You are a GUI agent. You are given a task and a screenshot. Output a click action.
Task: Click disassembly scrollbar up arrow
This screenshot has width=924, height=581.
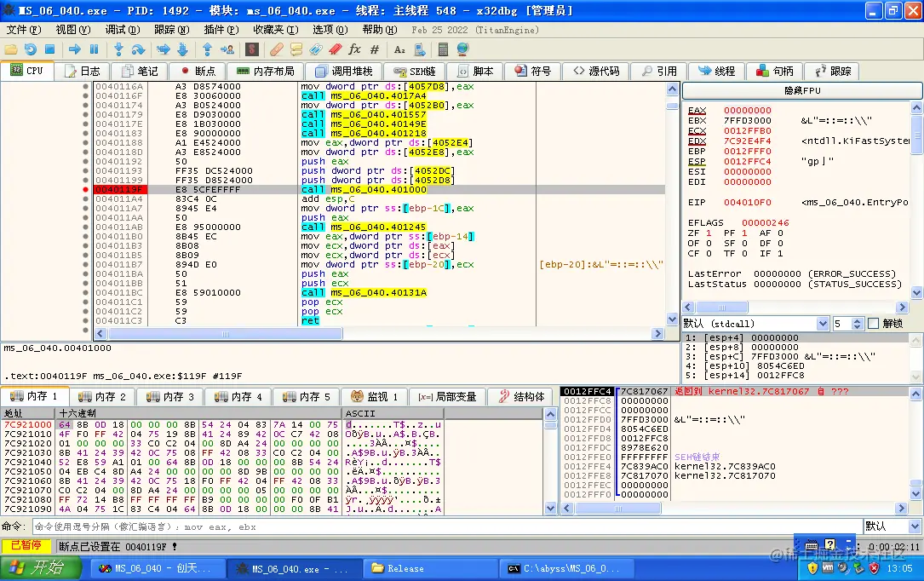click(672, 89)
